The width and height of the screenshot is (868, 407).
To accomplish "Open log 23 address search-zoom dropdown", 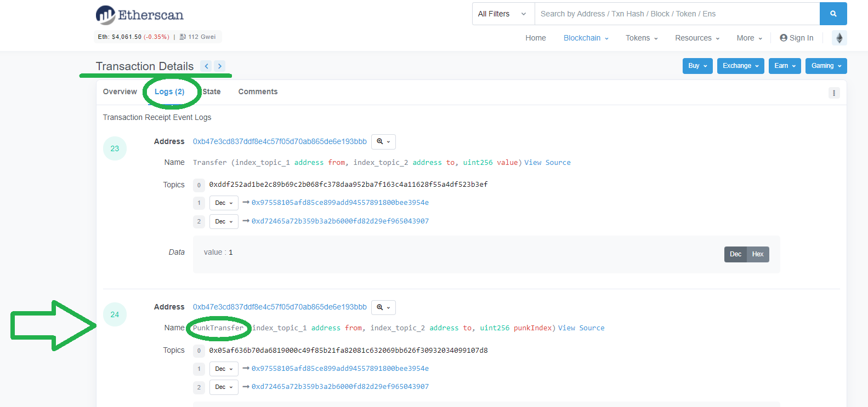I will point(383,141).
